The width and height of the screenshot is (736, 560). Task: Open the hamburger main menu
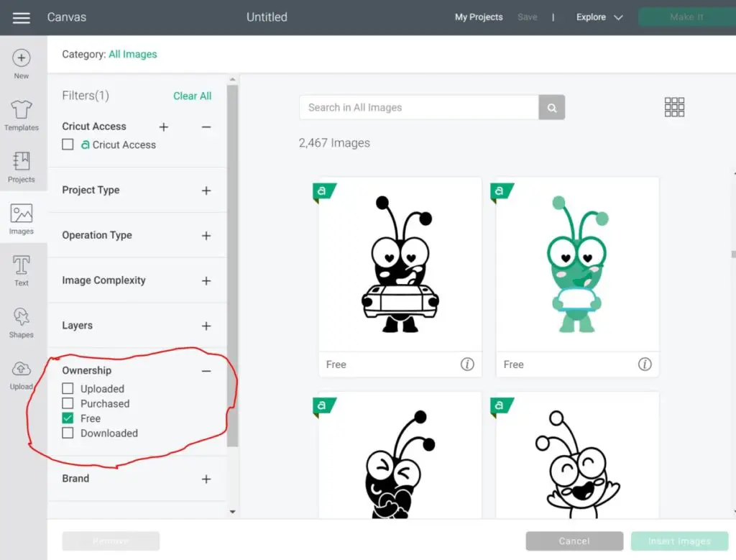pyautogui.click(x=21, y=18)
